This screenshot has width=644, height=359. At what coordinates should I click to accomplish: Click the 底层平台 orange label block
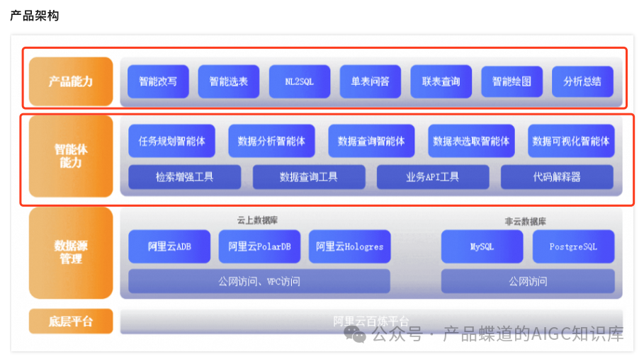point(71,321)
